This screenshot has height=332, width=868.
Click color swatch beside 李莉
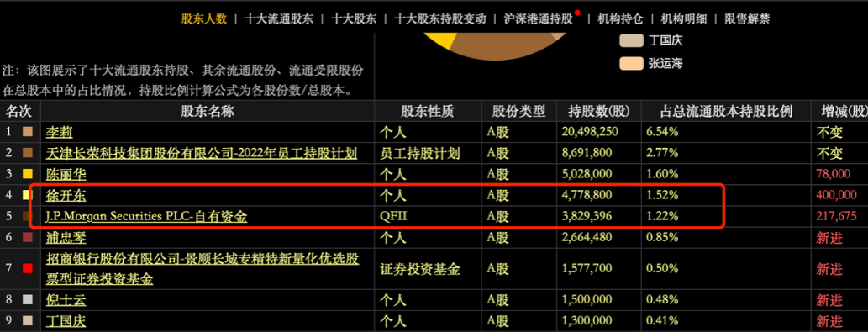pyautogui.click(x=28, y=132)
